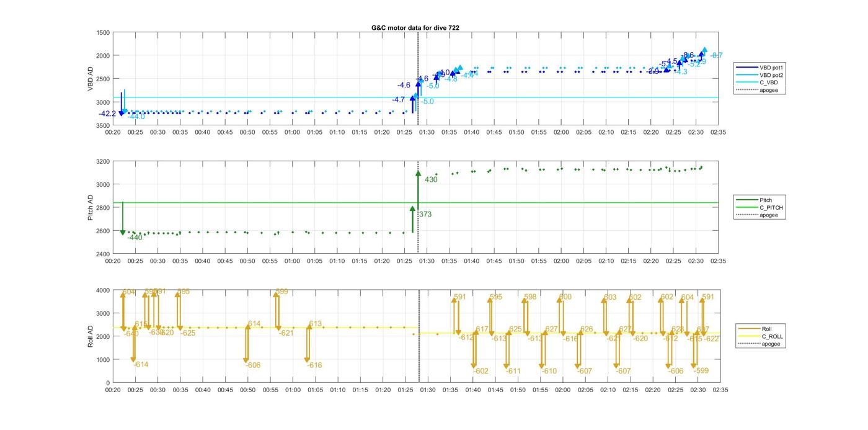Select the 'VBD AD' y-axis label

91,79
